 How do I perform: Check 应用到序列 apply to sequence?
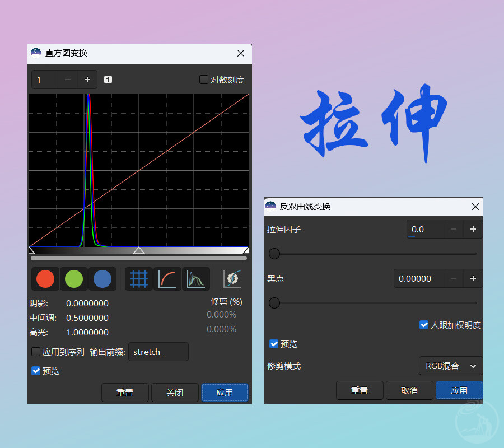[x=35, y=352]
